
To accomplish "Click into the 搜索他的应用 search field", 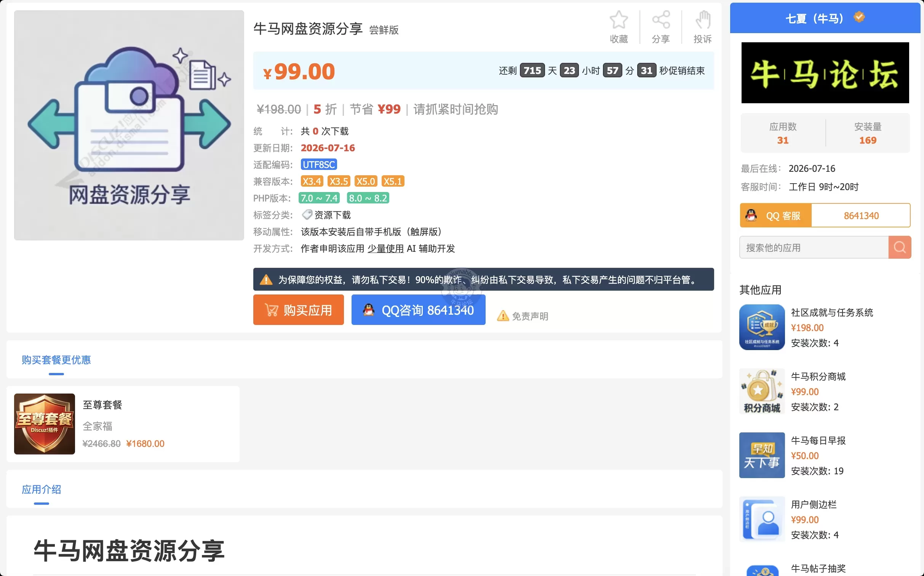I will [814, 247].
